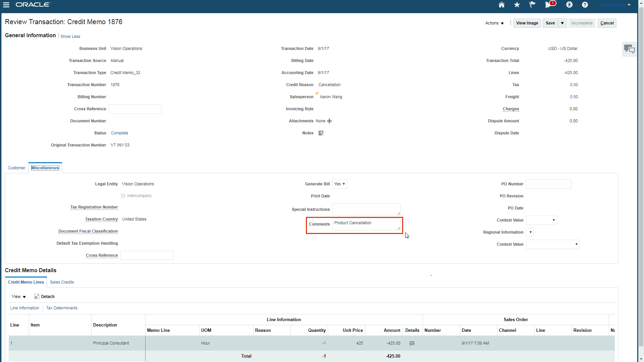Open the Favorites star icon
This screenshot has width=644, height=362.
pos(517,5)
